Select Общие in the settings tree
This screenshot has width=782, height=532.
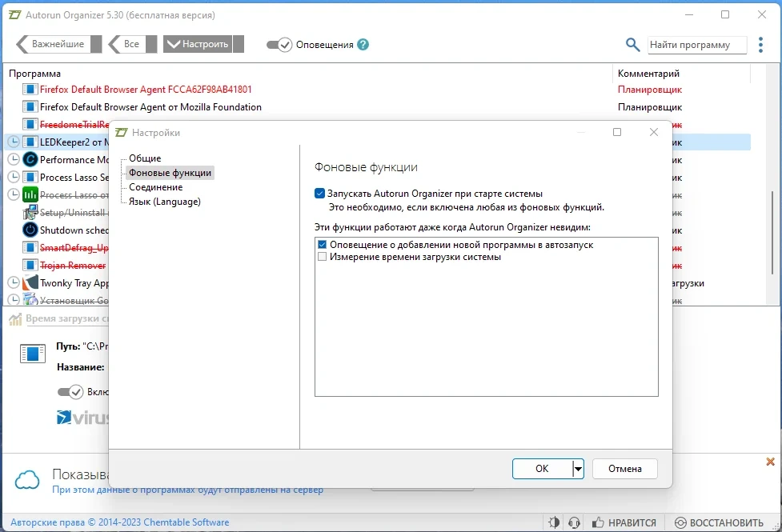tap(145, 158)
